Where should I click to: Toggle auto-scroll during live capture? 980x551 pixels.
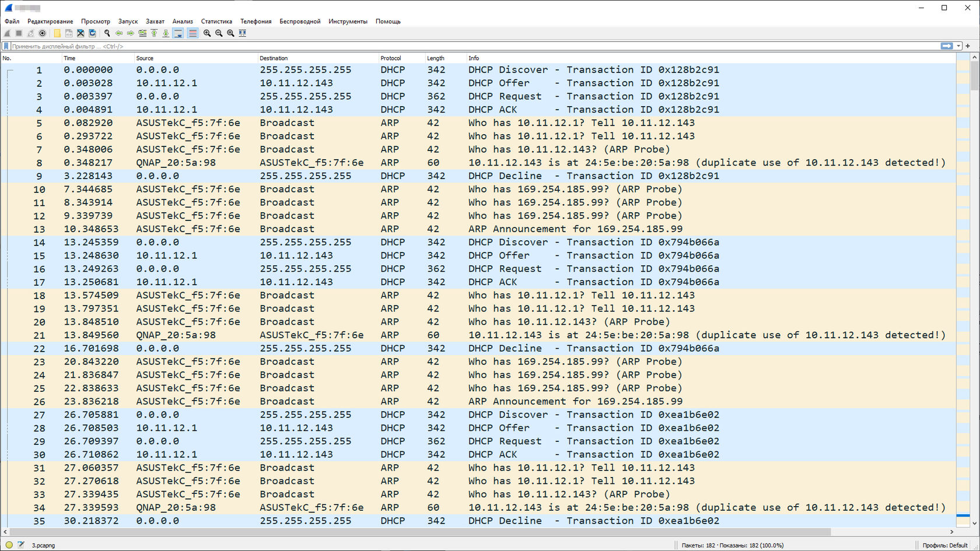[x=178, y=33]
